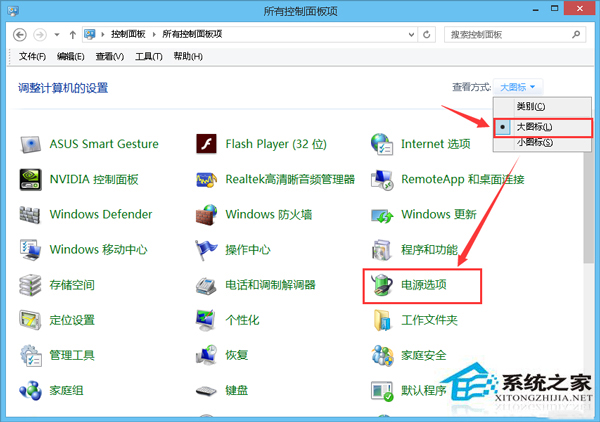Click the Flash Player icon
This screenshot has width=600, height=422.
[x=206, y=144]
